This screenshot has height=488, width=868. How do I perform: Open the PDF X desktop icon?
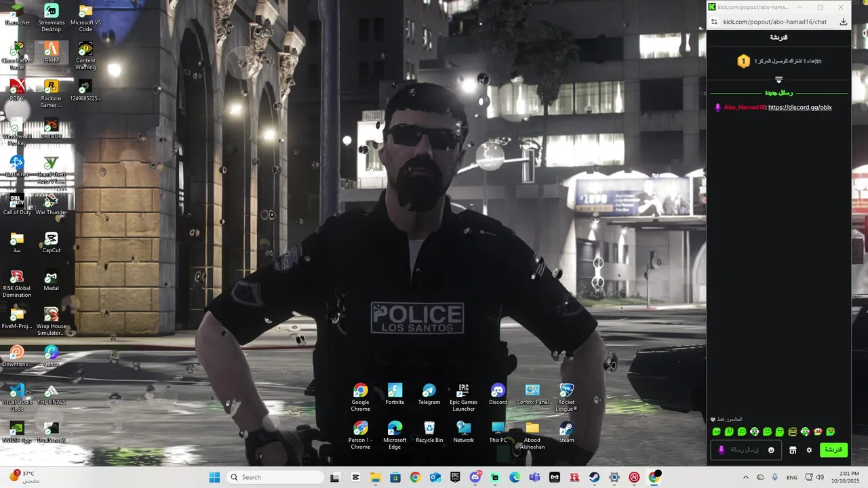[x=17, y=90]
